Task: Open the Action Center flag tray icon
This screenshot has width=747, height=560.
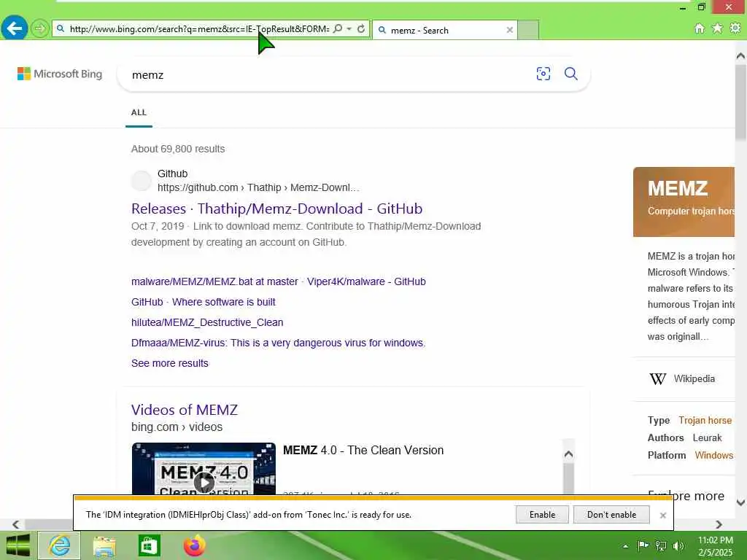Action: click(643, 546)
